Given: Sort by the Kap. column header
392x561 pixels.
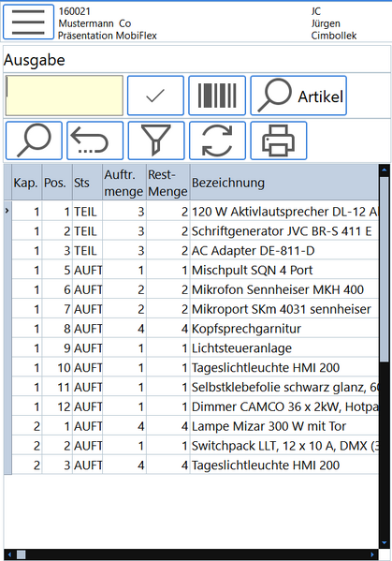Looking at the screenshot, I should tap(27, 183).
